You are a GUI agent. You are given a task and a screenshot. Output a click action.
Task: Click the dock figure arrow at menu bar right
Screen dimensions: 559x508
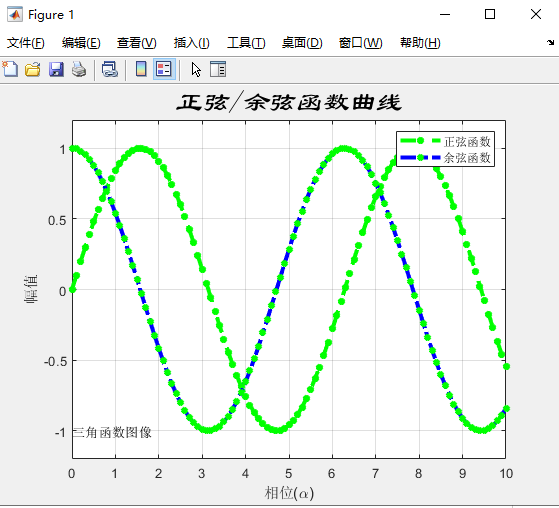click(550, 42)
